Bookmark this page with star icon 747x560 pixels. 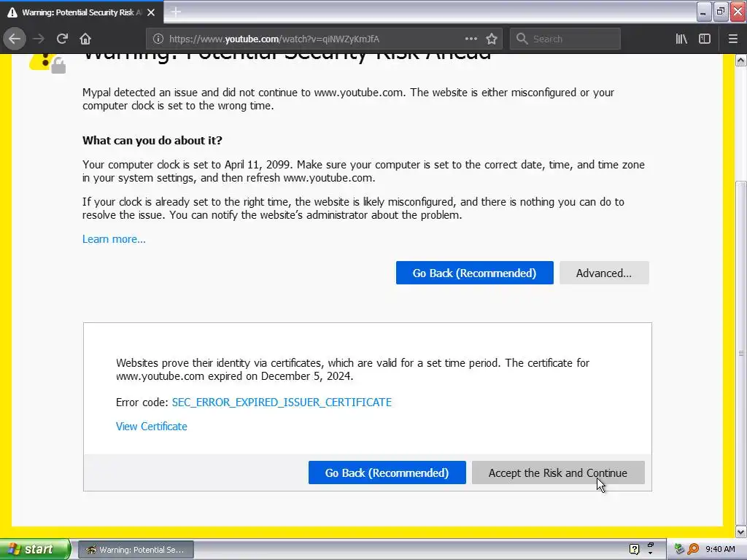[x=492, y=39]
